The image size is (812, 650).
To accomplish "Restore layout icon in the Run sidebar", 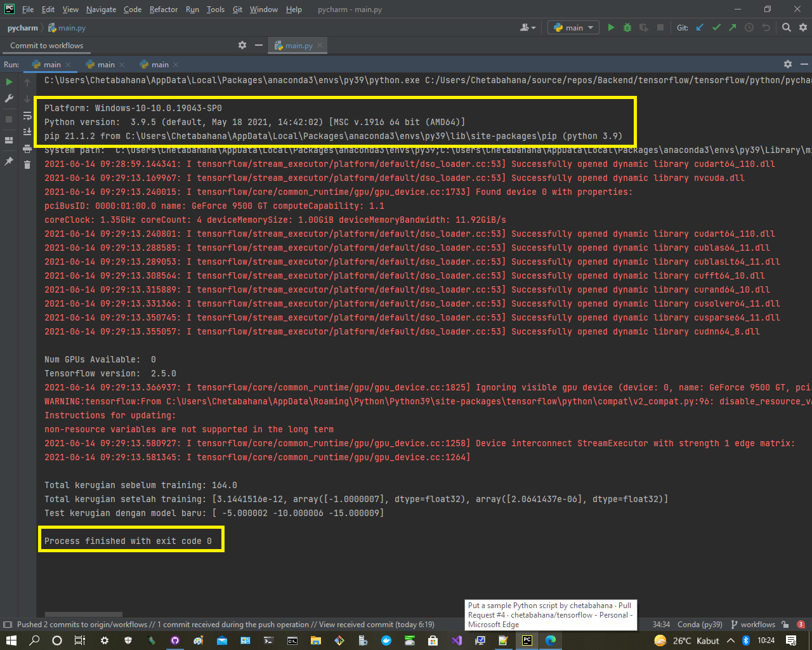I will (9, 140).
